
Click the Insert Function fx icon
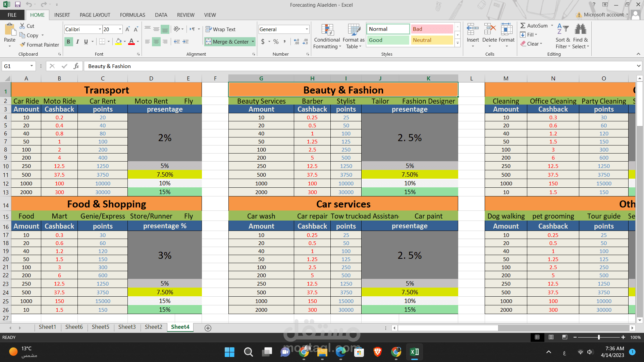[76, 66]
